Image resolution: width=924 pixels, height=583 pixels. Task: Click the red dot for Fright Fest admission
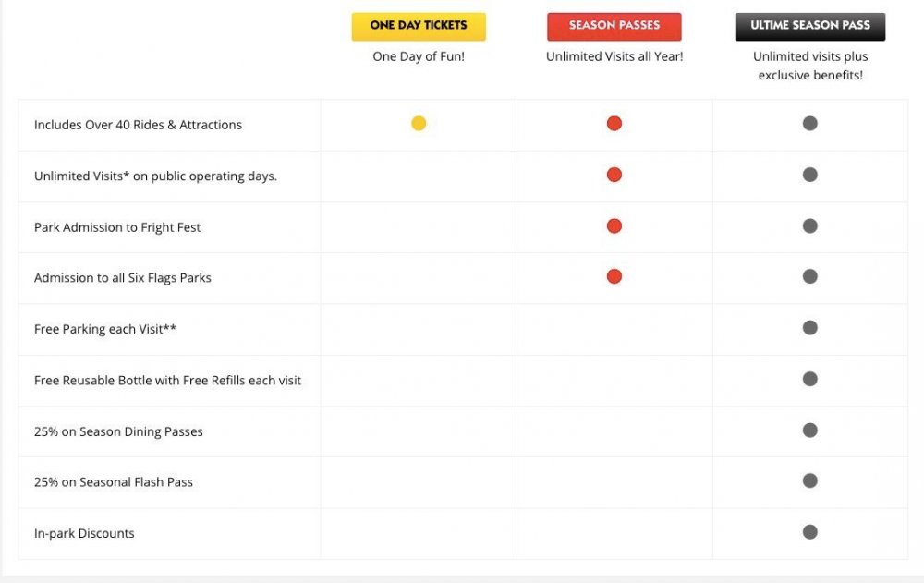point(614,225)
